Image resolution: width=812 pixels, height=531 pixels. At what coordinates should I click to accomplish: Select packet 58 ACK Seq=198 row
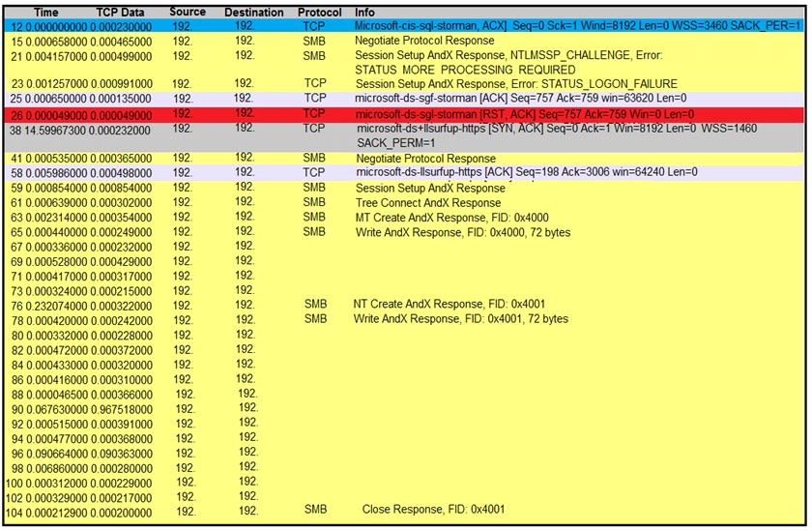[x=404, y=172]
